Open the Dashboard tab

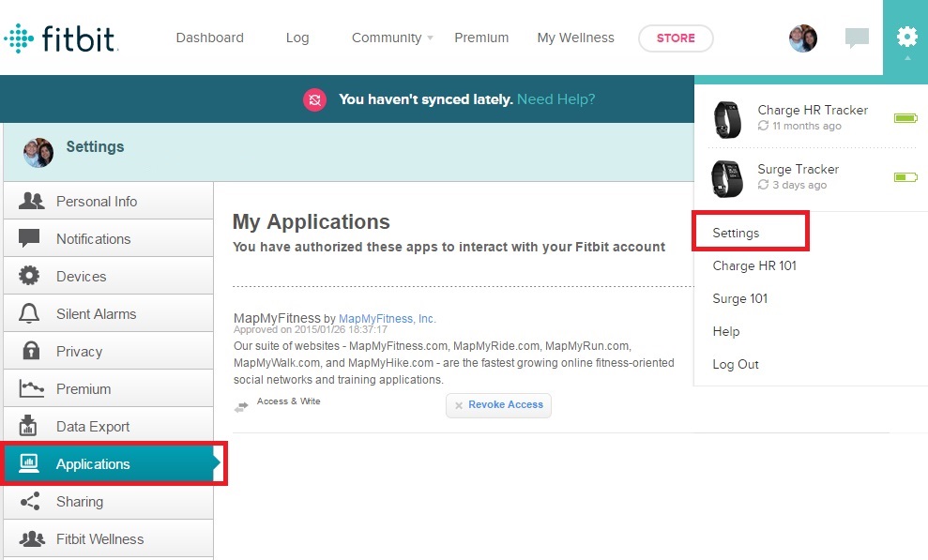209,38
